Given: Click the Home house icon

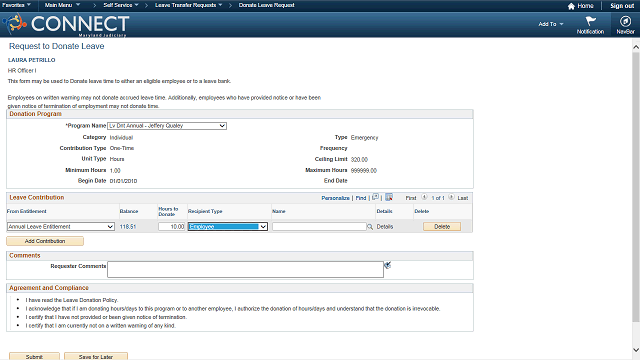Looking at the screenshot, I should tap(571, 6).
